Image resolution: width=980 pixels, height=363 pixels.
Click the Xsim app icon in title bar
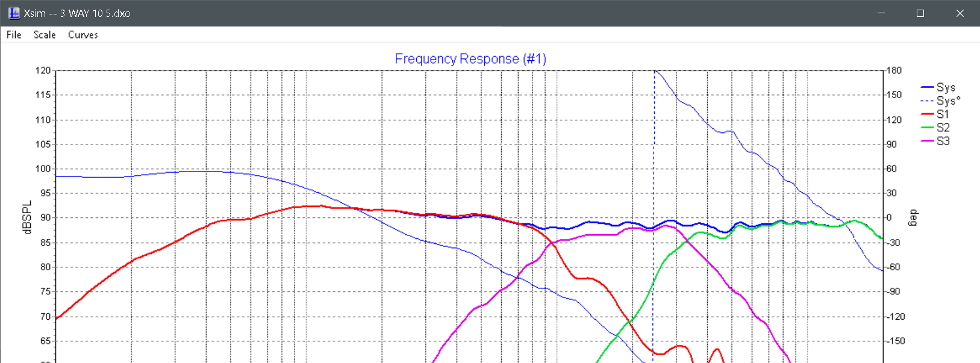pos(13,13)
